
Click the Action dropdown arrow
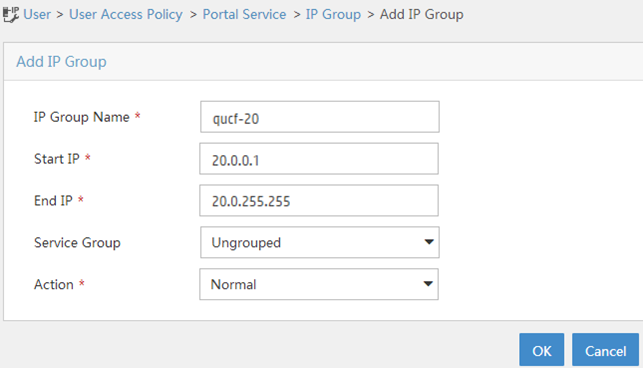tap(428, 284)
